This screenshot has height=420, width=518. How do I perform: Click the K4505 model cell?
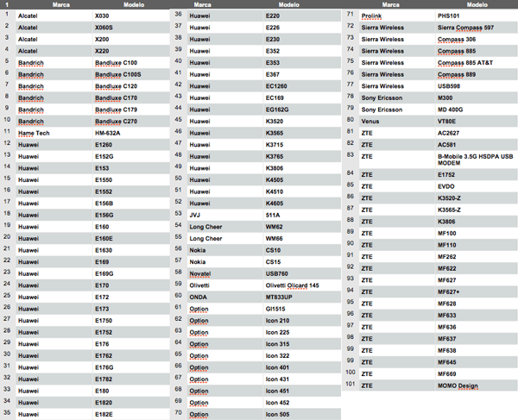[302, 179]
